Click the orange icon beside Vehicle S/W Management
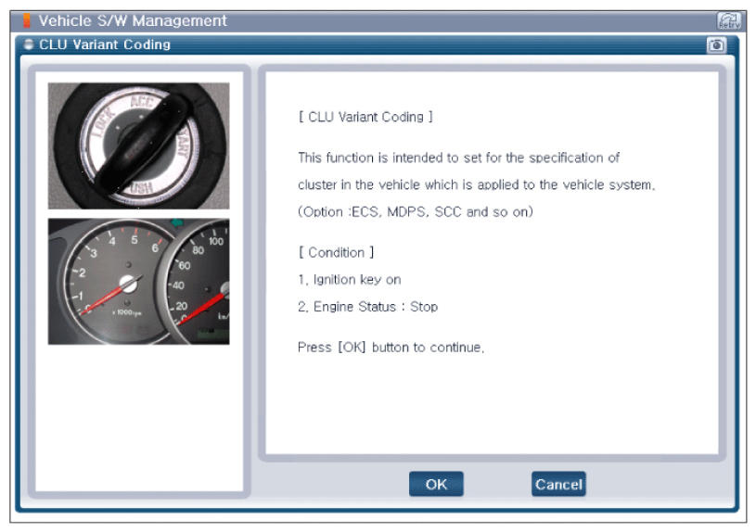The width and height of the screenshot is (756, 532). pyautogui.click(x=27, y=21)
